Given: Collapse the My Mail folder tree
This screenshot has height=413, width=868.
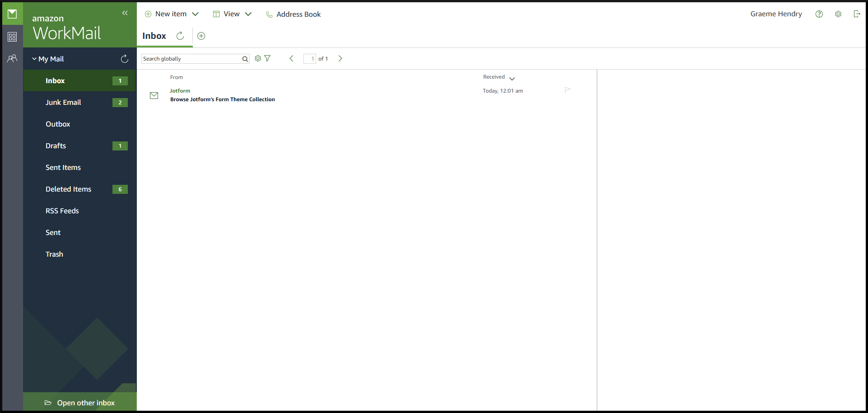Looking at the screenshot, I should tap(34, 58).
